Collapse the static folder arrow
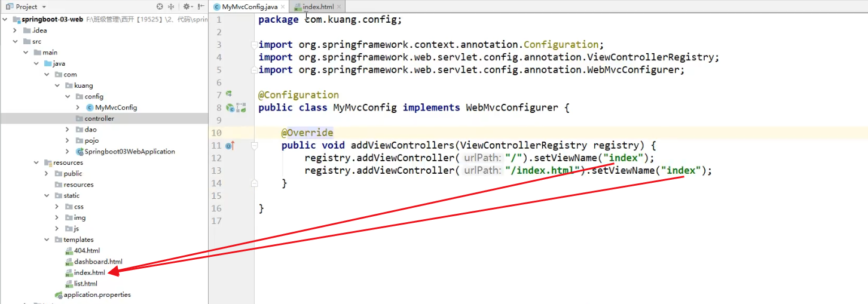 tap(47, 195)
